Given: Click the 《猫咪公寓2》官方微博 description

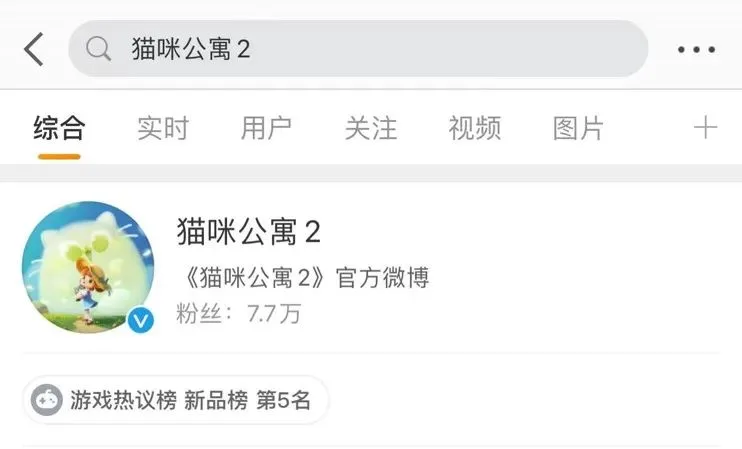Looking at the screenshot, I should pos(302,277).
